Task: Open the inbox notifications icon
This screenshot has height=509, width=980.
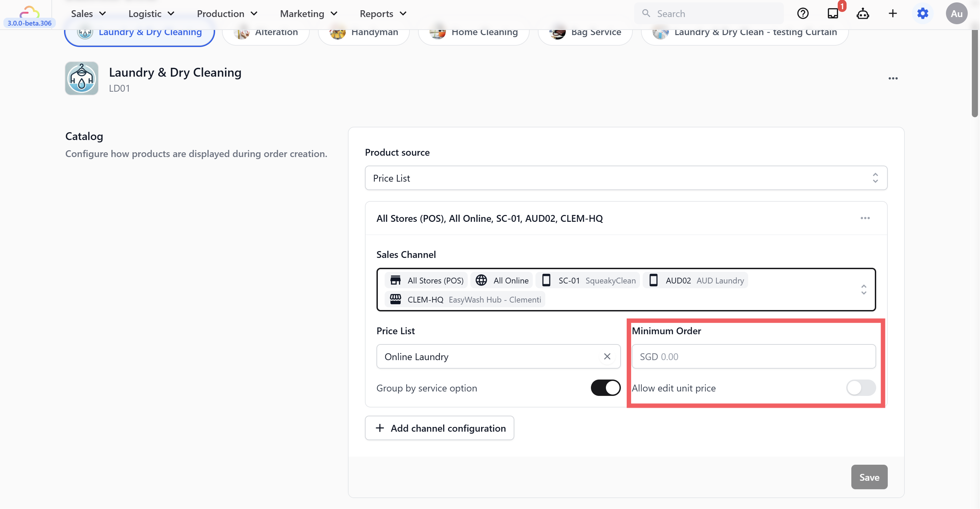Action: [x=833, y=14]
